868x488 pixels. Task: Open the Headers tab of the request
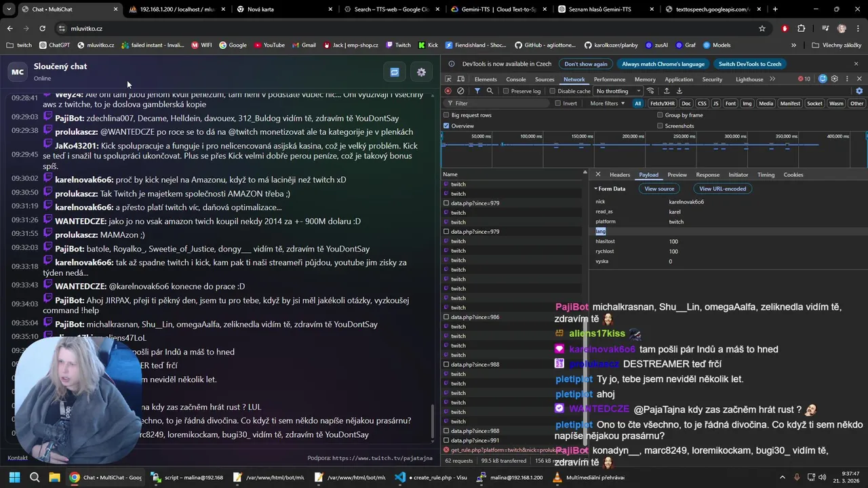[620, 175]
